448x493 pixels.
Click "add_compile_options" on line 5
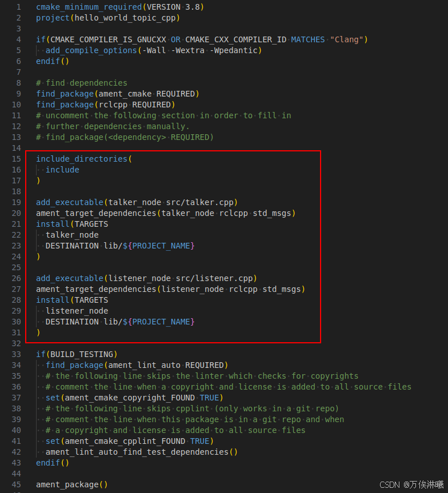pos(91,50)
